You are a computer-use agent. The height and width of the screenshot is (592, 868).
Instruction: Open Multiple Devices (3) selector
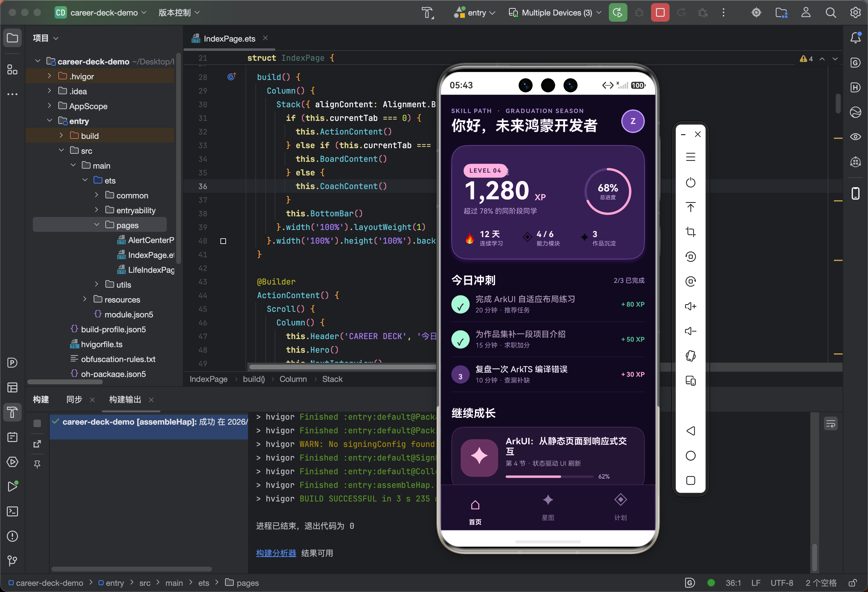(x=556, y=13)
